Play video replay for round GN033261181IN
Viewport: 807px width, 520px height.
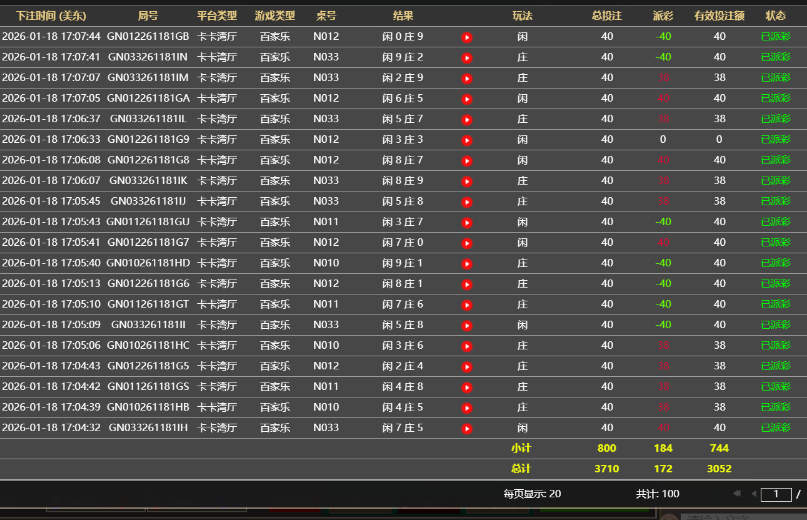coord(467,58)
